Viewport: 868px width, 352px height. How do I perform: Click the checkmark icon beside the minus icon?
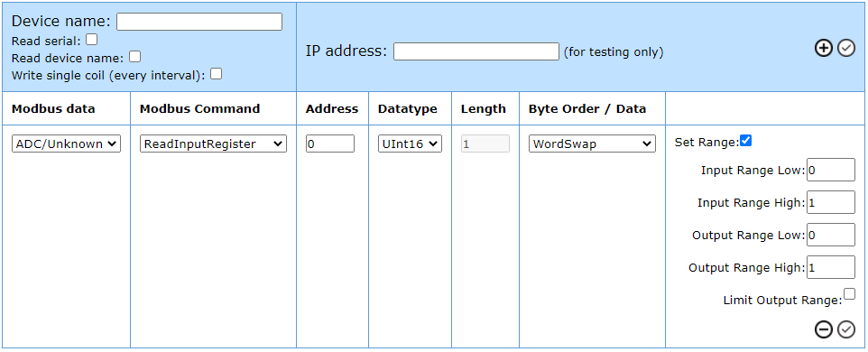coord(846,329)
